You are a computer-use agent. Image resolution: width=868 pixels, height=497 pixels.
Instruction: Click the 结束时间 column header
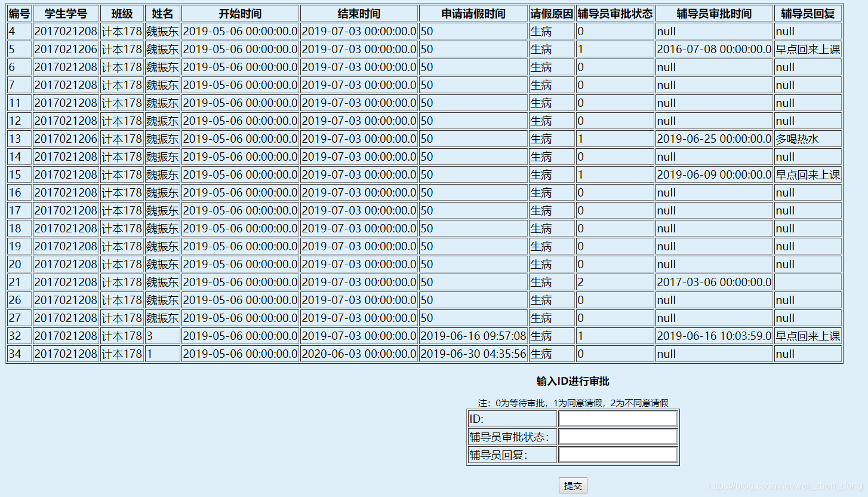coord(359,13)
